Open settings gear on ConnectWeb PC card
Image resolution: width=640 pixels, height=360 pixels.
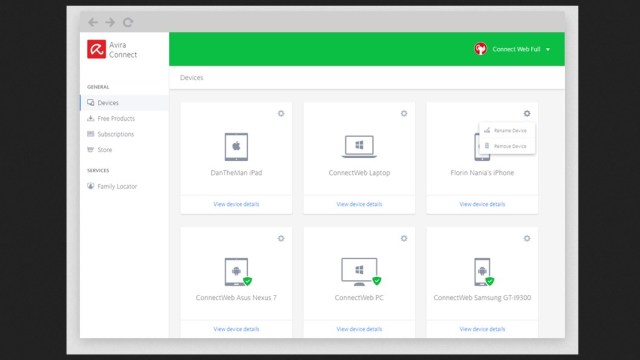[x=404, y=238]
